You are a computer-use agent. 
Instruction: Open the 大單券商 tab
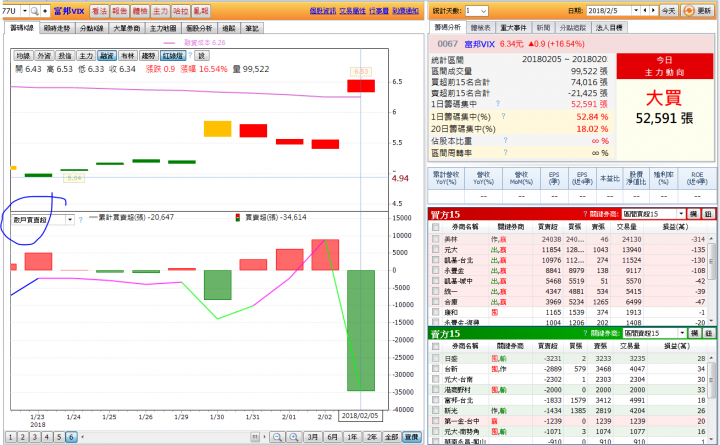pyautogui.click(x=127, y=28)
